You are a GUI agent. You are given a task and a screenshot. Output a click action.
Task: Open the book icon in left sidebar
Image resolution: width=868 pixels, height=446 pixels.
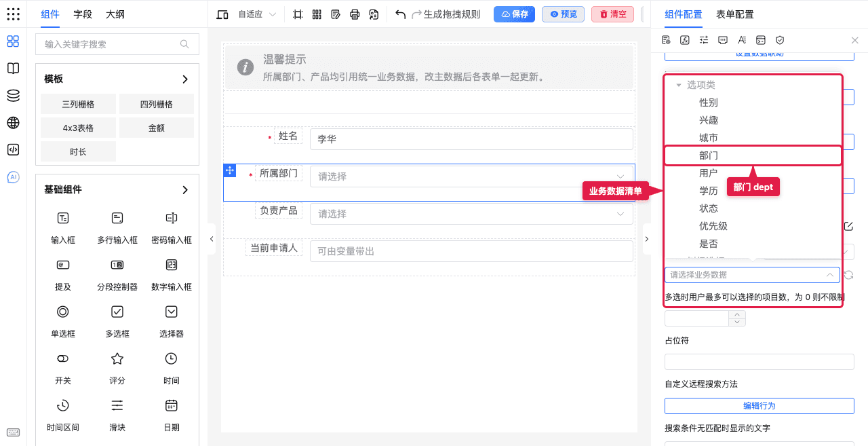[x=13, y=69]
